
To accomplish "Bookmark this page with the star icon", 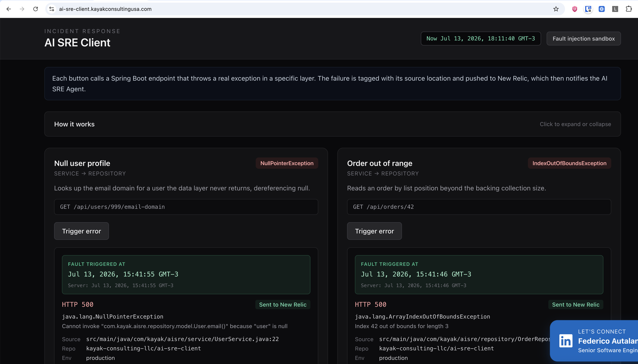I will [556, 9].
